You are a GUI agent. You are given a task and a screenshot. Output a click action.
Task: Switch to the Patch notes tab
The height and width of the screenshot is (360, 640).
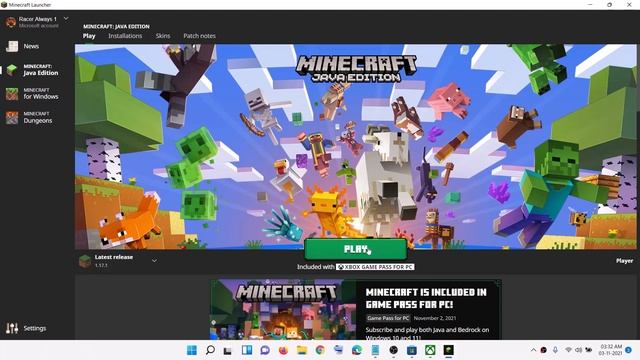[199, 36]
